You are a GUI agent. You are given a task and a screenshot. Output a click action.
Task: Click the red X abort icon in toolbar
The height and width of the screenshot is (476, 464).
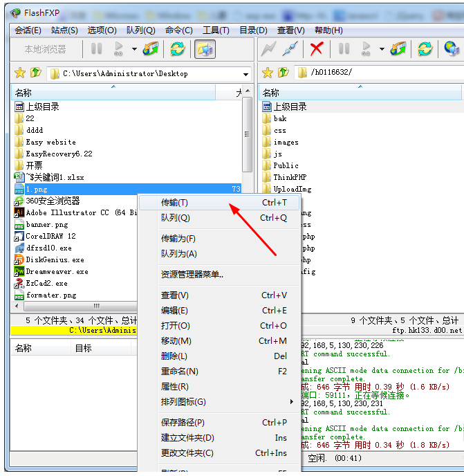pos(317,48)
